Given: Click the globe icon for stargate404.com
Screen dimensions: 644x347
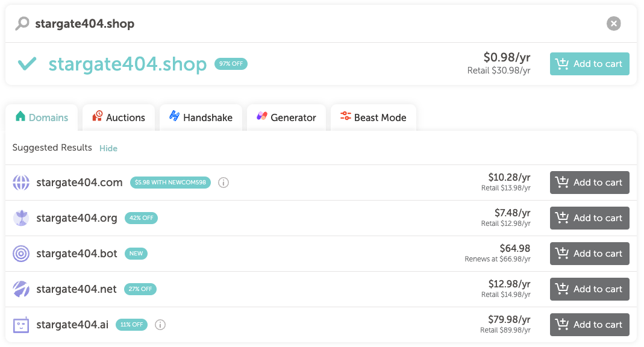Looking at the screenshot, I should coord(21,183).
